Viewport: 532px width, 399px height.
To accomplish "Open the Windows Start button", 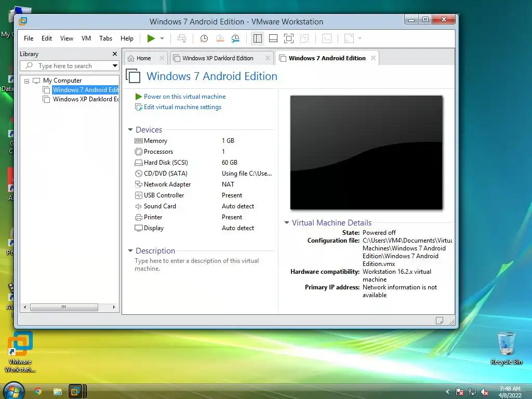I will 13,392.
